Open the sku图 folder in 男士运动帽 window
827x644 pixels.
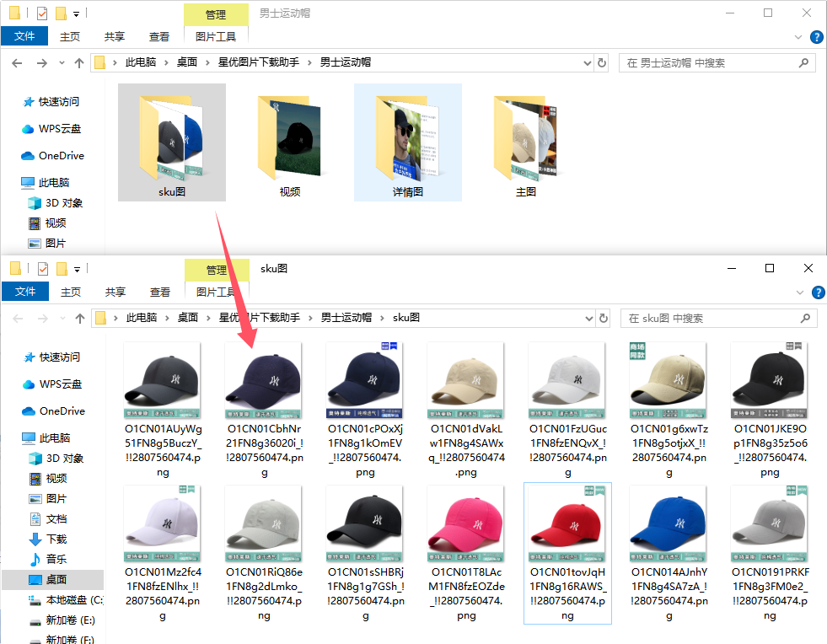(172, 142)
